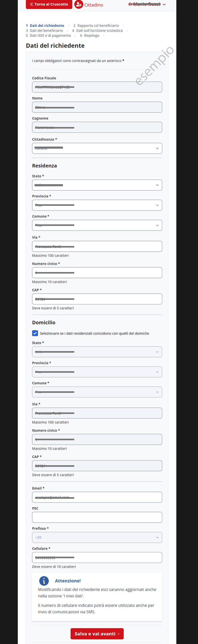This screenshot has height=644, width=198.
Task: Click Salva e vai avanti button
Action: [x=97, y=634]
